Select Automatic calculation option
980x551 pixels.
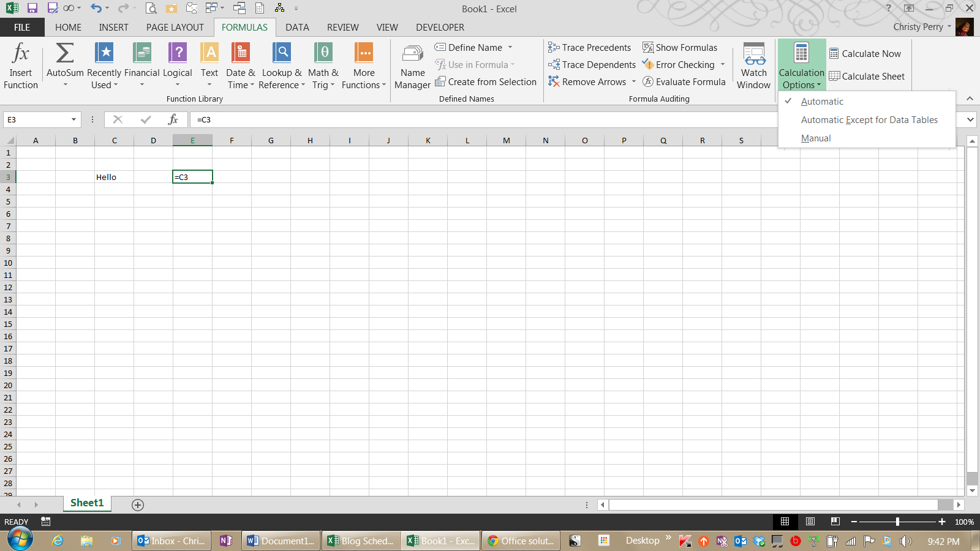click(822, 102)
